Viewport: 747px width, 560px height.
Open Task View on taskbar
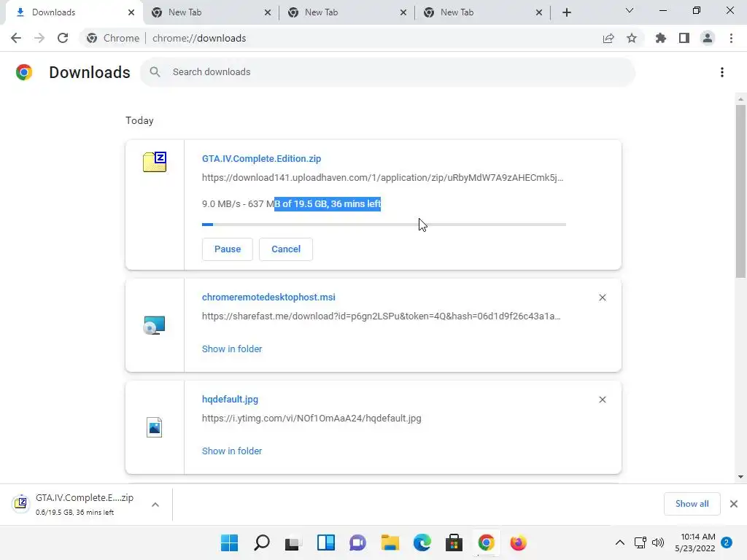(293, 542)
